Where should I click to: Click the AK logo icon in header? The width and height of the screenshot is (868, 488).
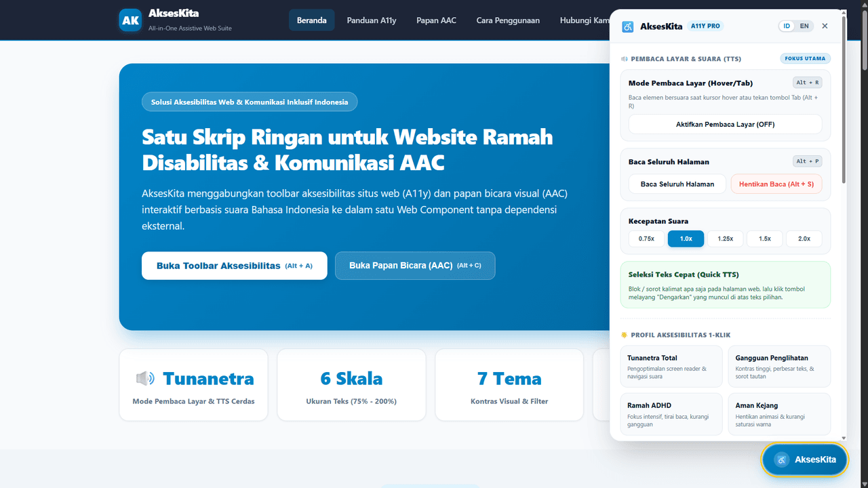(131, 20)
